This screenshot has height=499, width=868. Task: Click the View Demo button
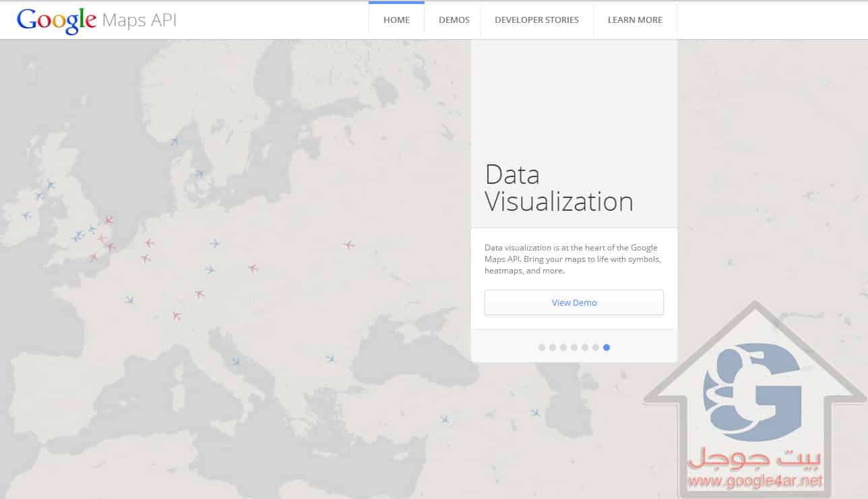pyautogui.click(x=574, y=302)
